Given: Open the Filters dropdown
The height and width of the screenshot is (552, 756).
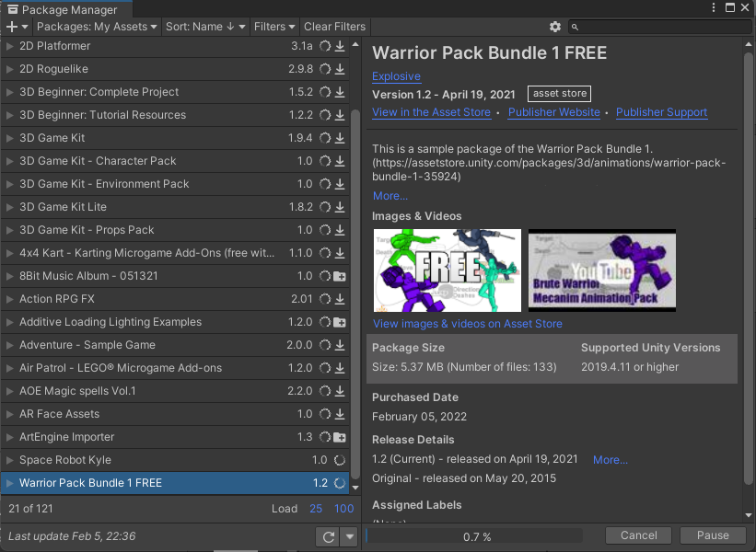Looking at the screenshot, I should coord(274,27).
